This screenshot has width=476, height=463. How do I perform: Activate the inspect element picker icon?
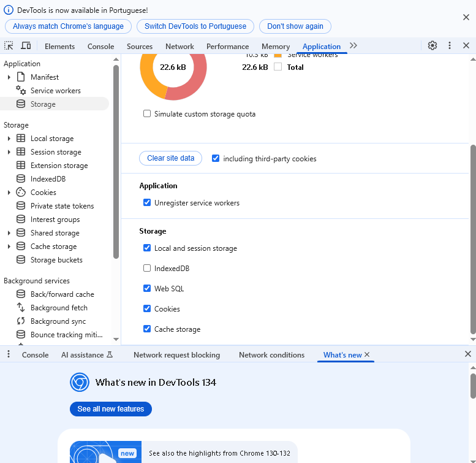[9, 46]
